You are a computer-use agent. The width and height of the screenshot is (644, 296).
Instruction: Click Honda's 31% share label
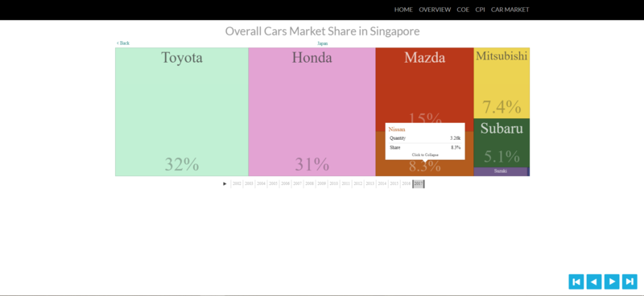pyautogui.click(x=312, y=165)
